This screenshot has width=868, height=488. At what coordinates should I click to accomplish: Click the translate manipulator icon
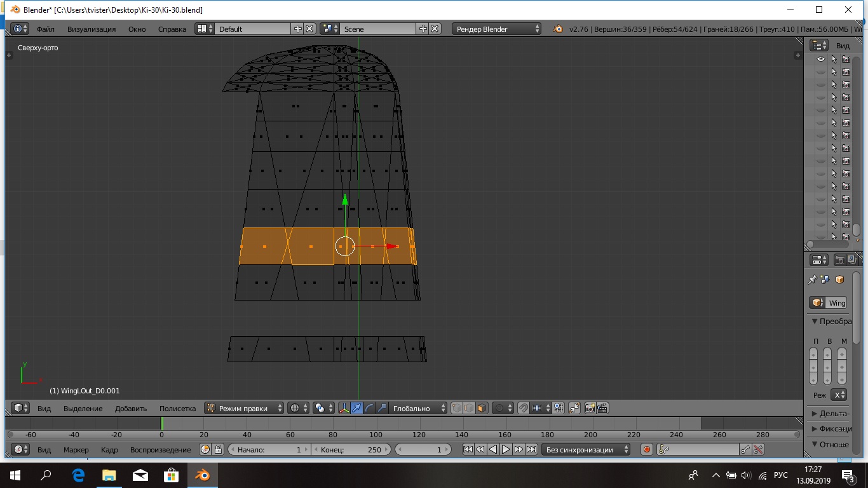pos(357,409)
